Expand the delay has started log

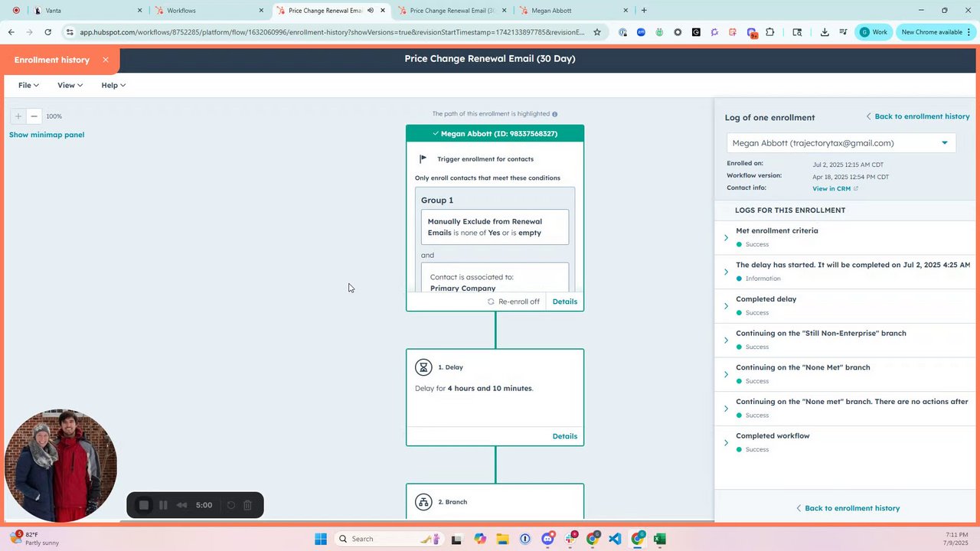coord(726,272)
